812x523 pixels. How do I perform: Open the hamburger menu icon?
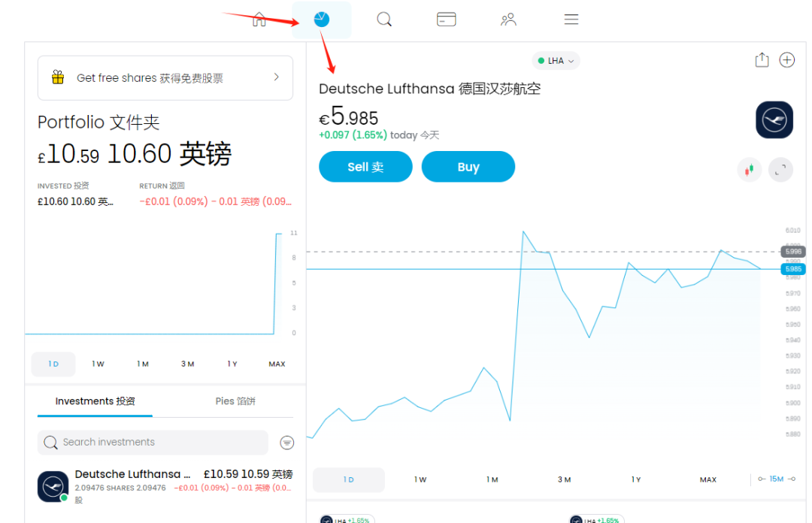(x=571, y=20)
